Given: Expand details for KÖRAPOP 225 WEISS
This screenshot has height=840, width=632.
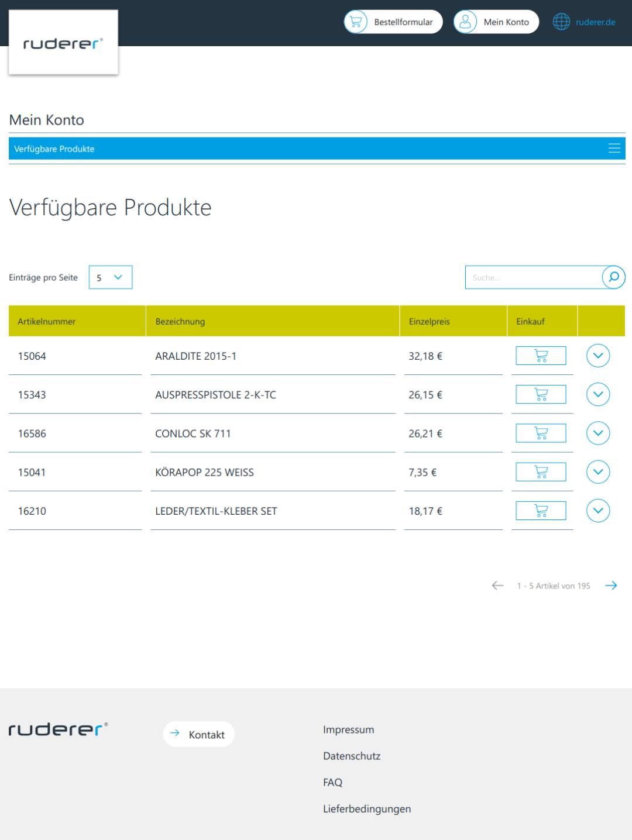Looking at the screenshot, I should click(598, 471).
